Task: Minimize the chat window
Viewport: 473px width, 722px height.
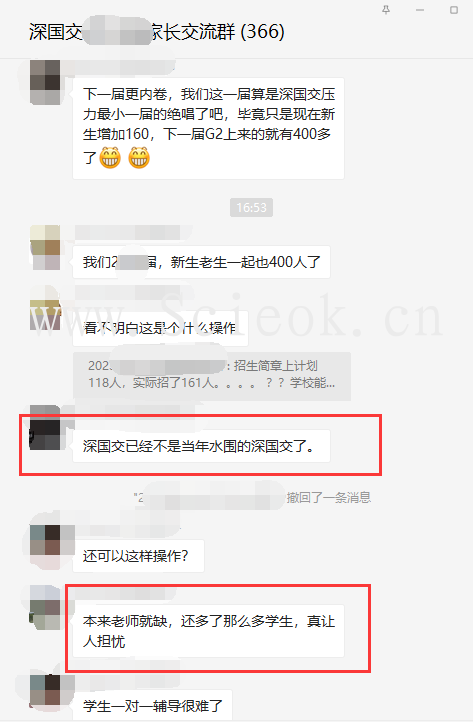Action: pyautogui.click(x=420, y=10)
